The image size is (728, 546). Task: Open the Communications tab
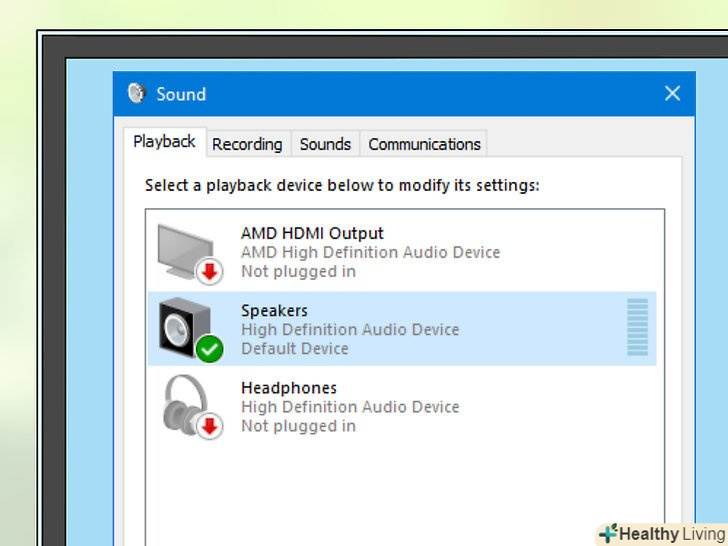pyautogui.click(x=424, y=144)
